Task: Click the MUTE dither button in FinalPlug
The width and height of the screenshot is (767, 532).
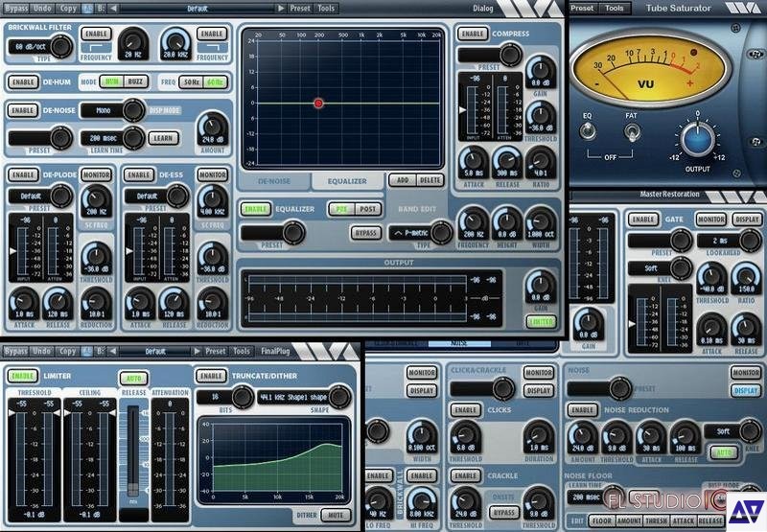Action: coord(335,515)
